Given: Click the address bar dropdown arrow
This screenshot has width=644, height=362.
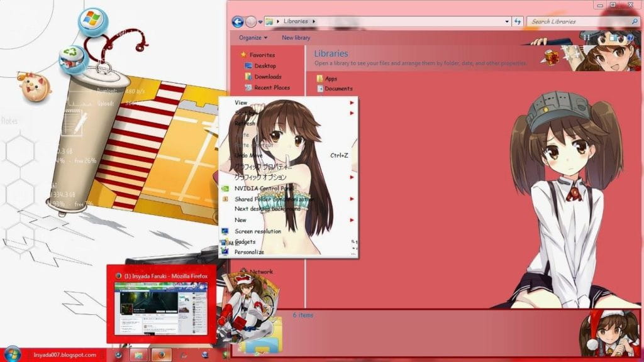Looking at the screenshot, I should 506,21.
